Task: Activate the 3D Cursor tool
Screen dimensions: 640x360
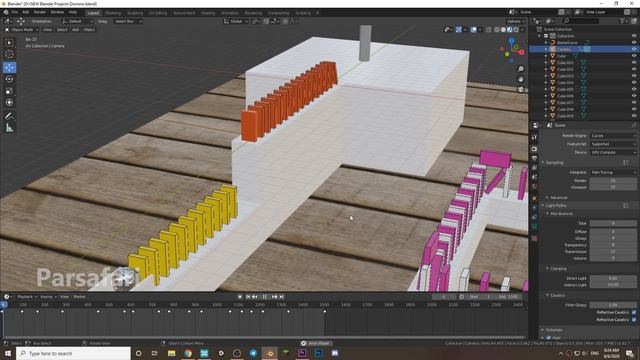Action: [x=9, y=54]
